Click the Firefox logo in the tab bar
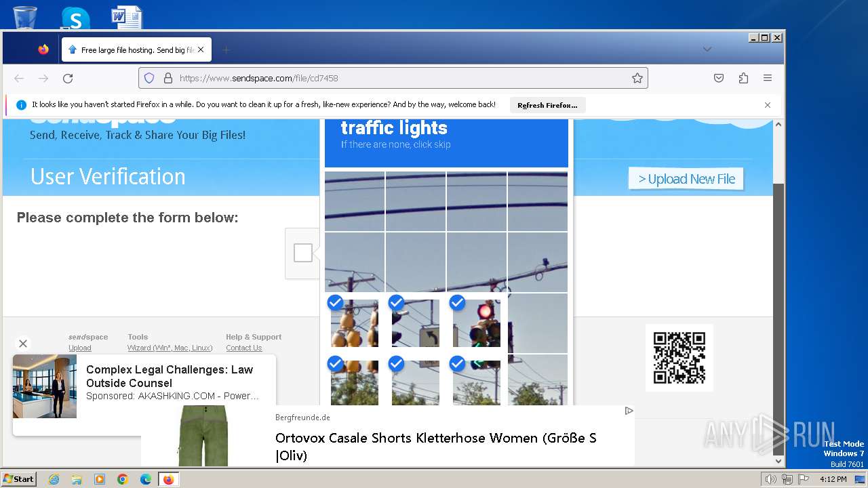 43,49
